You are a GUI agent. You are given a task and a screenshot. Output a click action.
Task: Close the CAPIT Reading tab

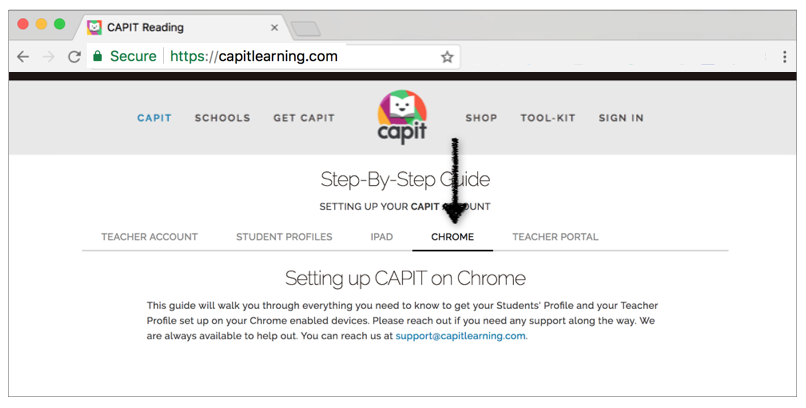pyautogui.click(x=274, y=28)
